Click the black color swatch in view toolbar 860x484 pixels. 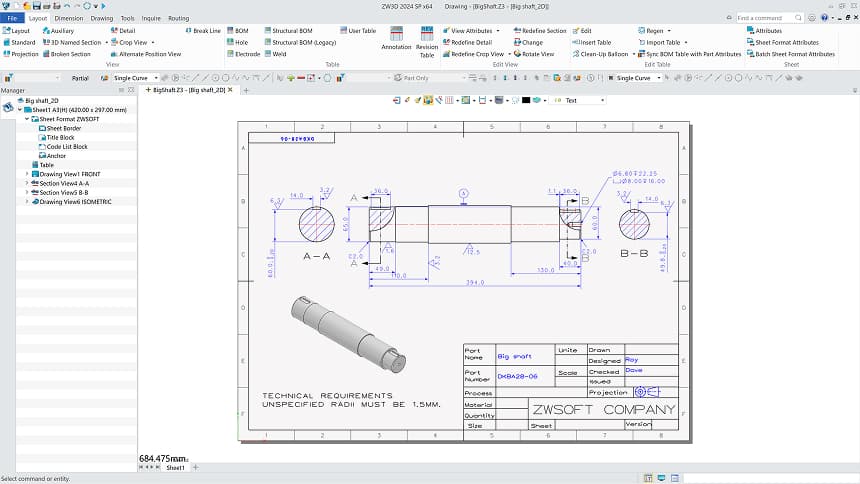(x=526, y=100)
